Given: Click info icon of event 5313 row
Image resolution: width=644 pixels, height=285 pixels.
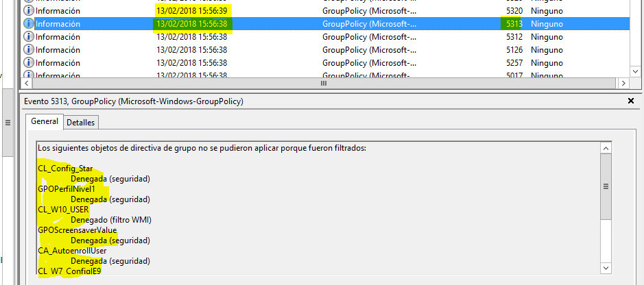Looking at the screenshot, I should (x=28, y=24).
